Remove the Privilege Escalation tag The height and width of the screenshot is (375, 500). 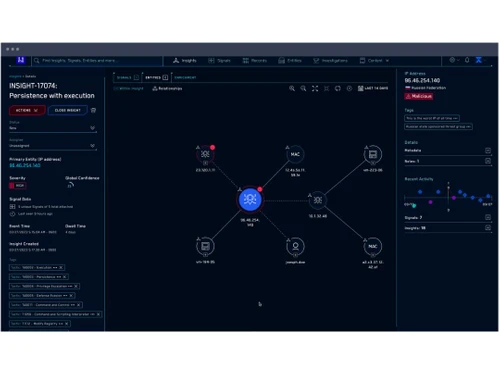click(x=76, y=286)
